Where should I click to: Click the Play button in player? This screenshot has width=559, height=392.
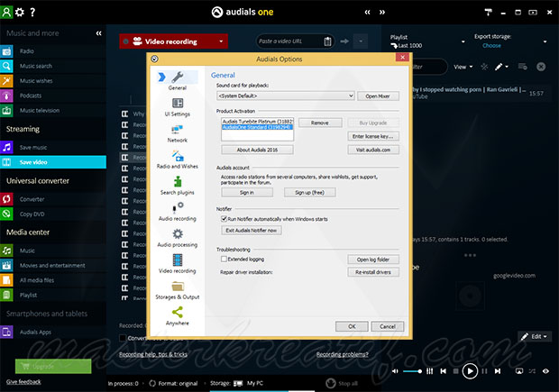[470, 371]
